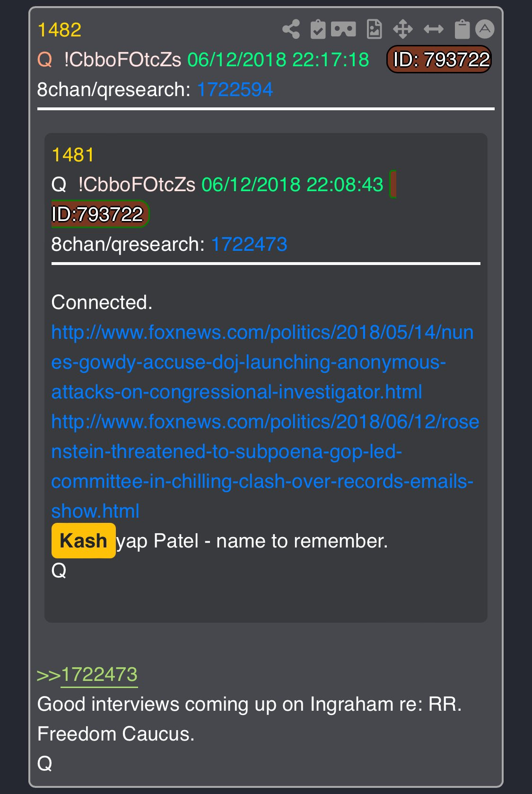Select post number 1482 heading
This screenshot has width=532, height=794.
[60, 30]
